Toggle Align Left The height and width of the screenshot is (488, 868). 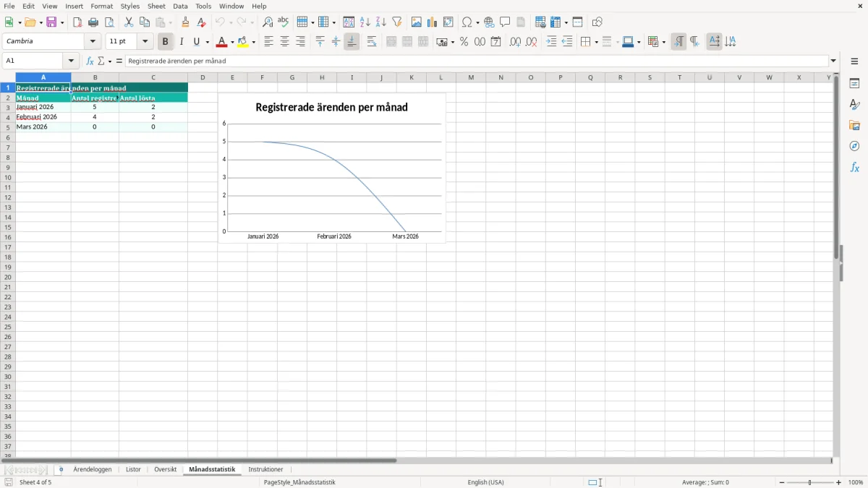[x=269, y=42]
